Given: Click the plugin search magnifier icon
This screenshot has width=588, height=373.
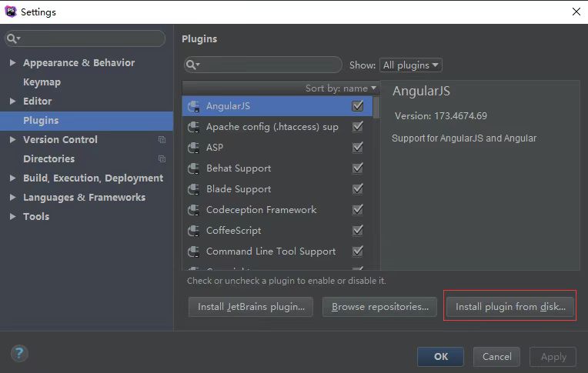Looking at the screenshot, I should (193, 65).
